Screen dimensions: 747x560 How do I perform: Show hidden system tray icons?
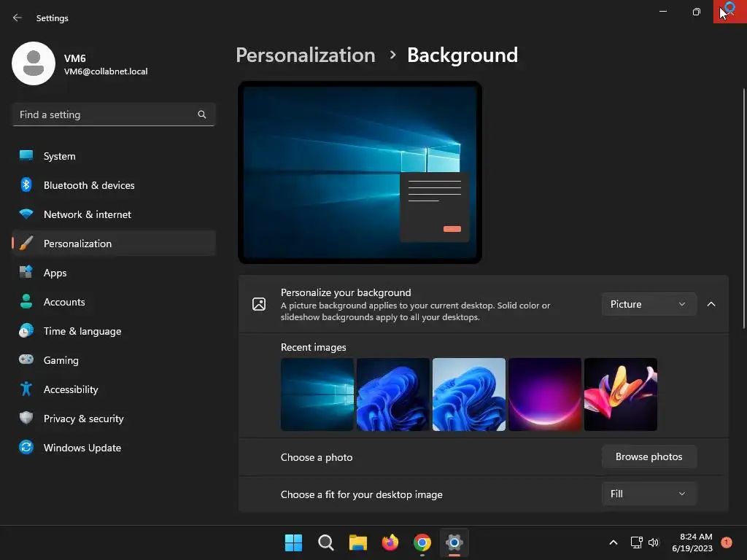coord(614,542)
